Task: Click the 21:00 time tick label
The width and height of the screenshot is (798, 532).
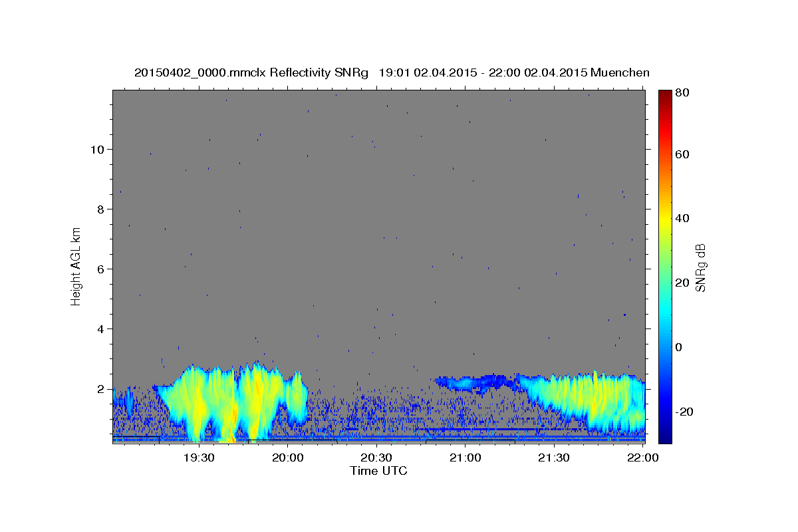Action: click(x=465, y=458)
